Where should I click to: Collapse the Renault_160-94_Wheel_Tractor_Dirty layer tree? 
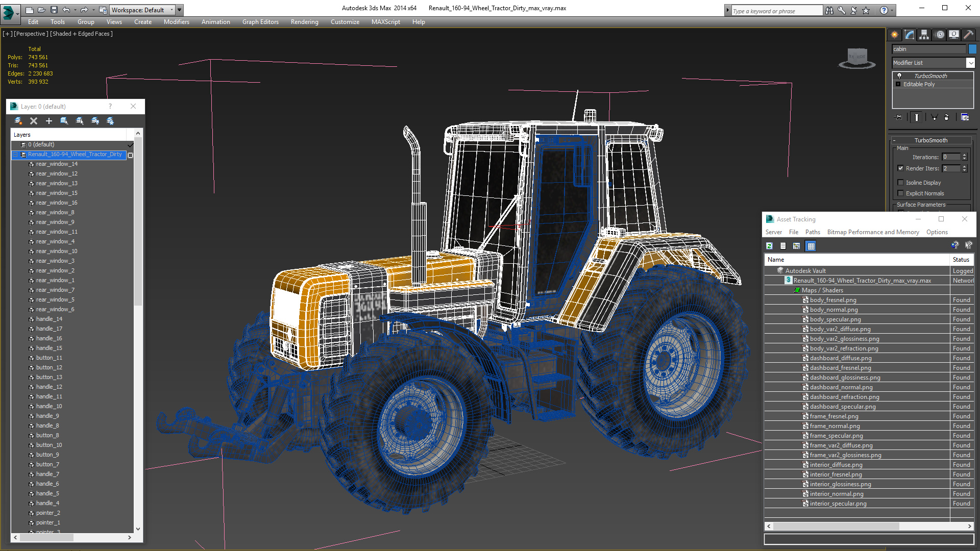(15, 155)
